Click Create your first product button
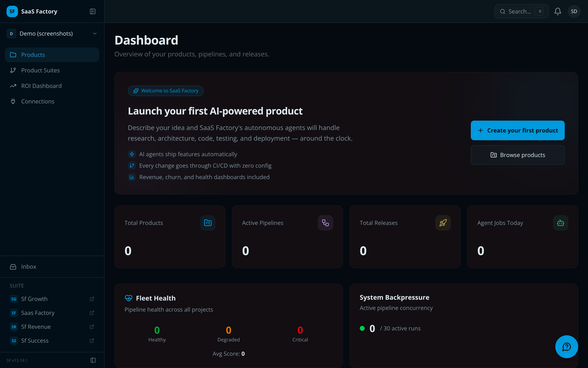The image size is (588, 368). click(x=518, y=130)
